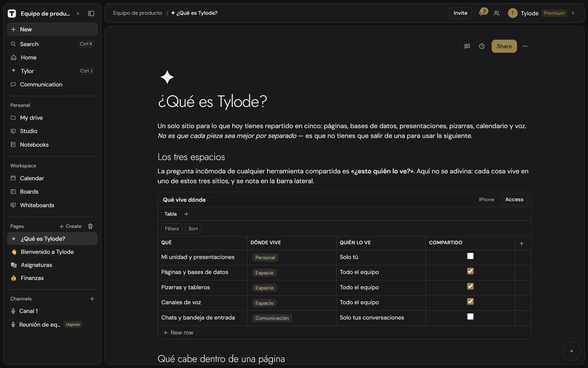The image size is (588, 368).
Task: Open the members people icon
Action: pos(497,13)
